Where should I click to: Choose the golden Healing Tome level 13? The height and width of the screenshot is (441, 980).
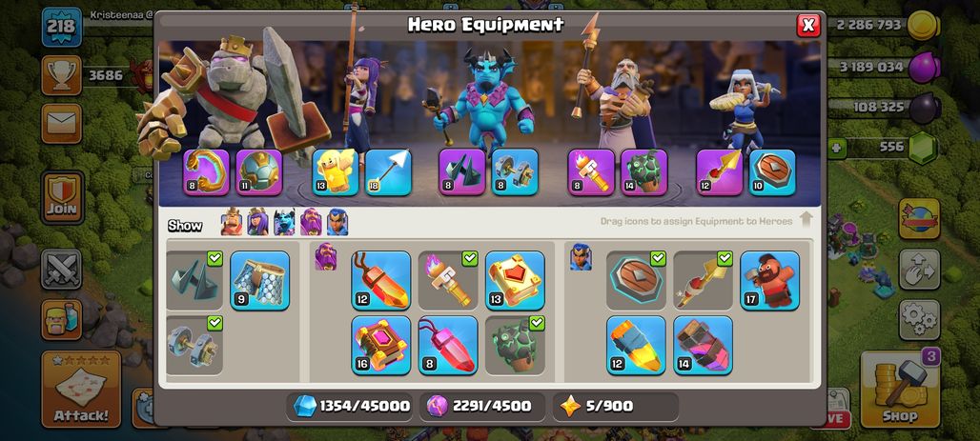click(515, 280)
